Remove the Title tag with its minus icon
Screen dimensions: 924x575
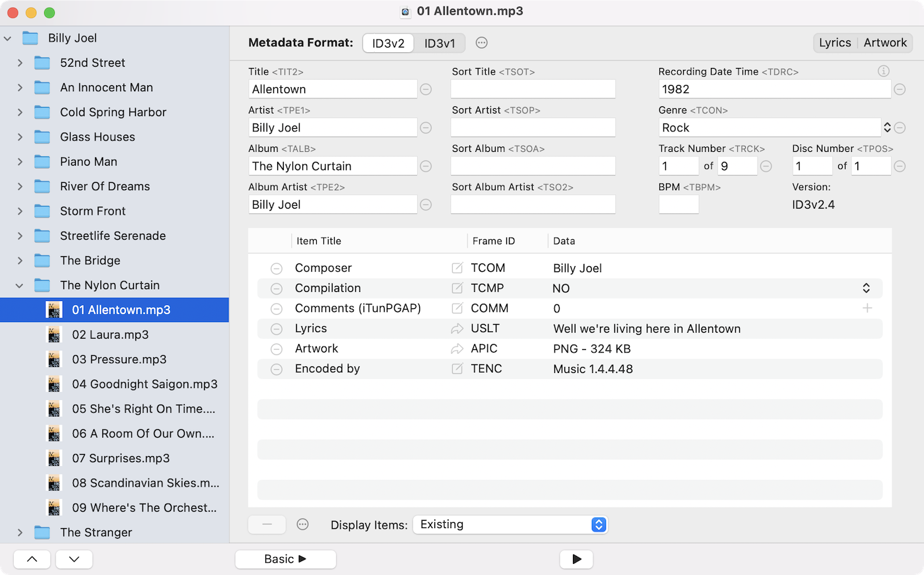tap(426, 89)
